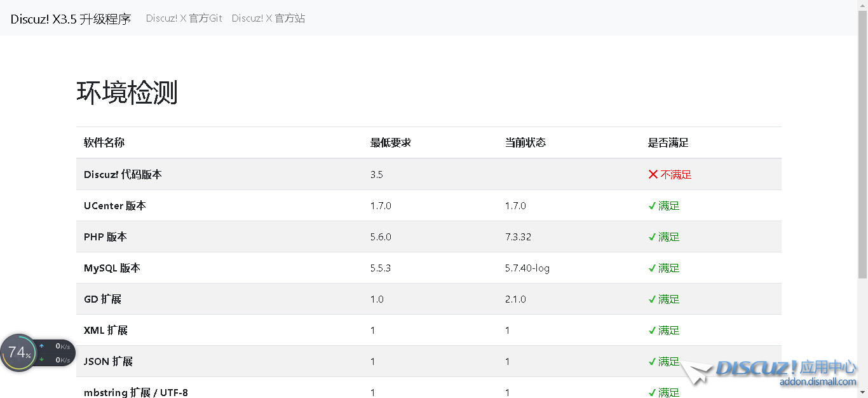
Task: Click the 满足 status in the PHP 版本 row
Action: (669, 237)
